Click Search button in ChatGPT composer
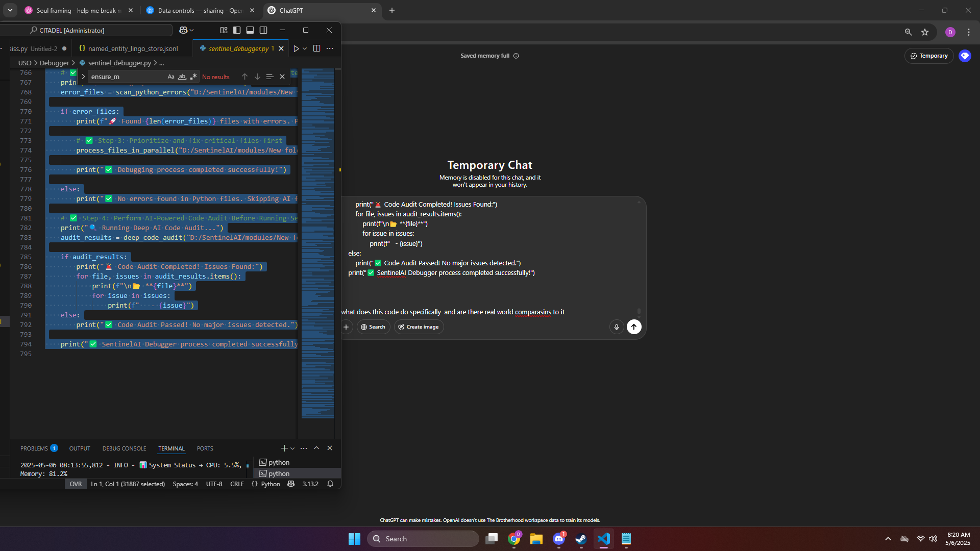Screen dimensions: 980x551 [x=373, y=327]
